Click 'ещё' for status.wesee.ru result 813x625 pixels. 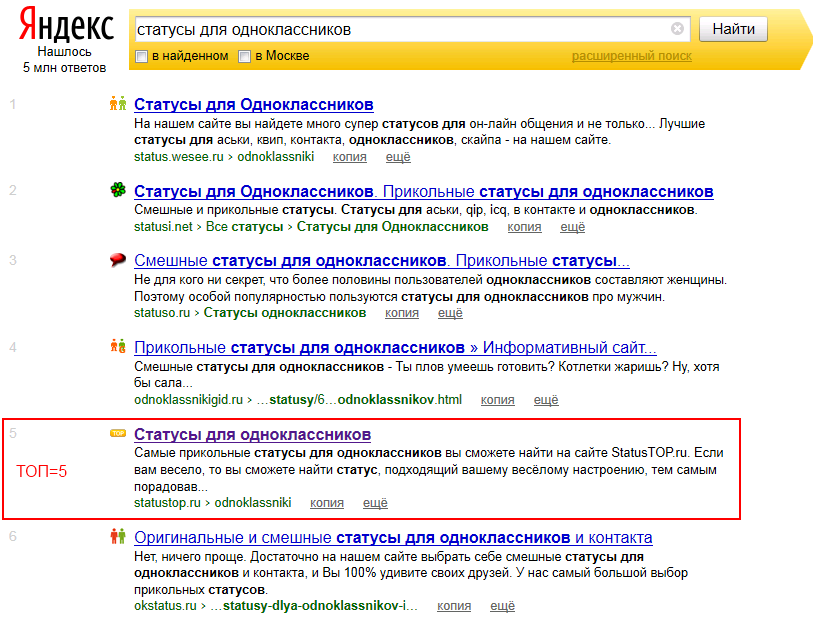tap(398, 157)
